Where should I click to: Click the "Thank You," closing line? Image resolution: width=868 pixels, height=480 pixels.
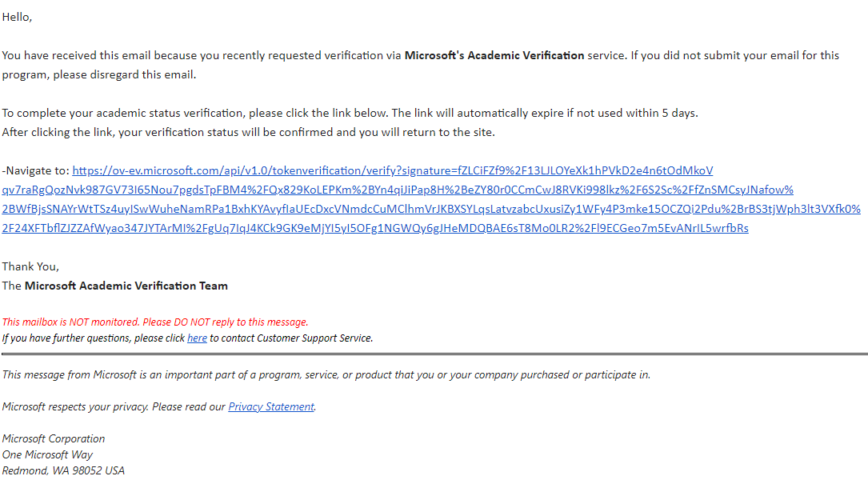[30, 267]
